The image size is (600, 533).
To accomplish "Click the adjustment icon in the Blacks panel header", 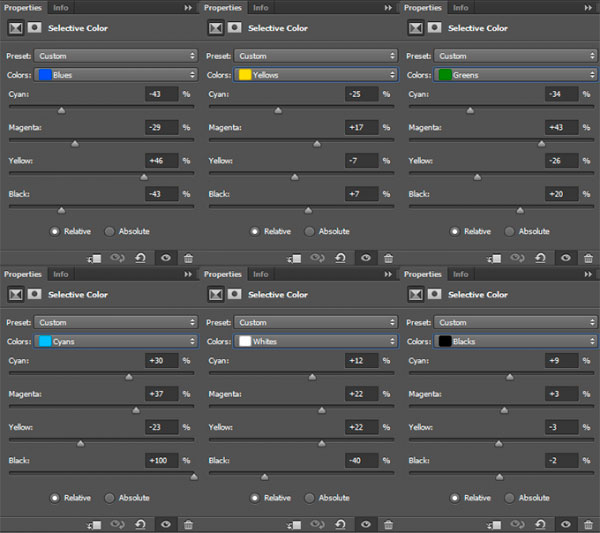I will tap(416, 294).
